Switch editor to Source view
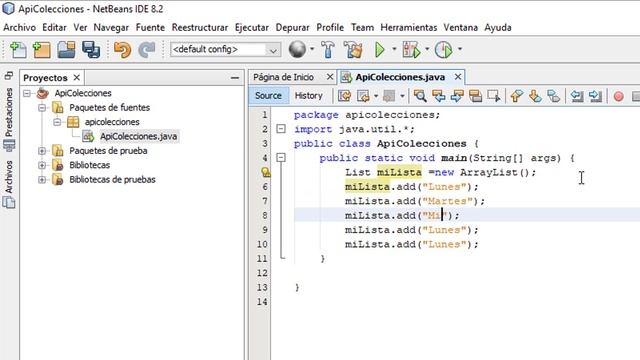The width and height of the screenshot is (640, 360). tap(268, 96)
